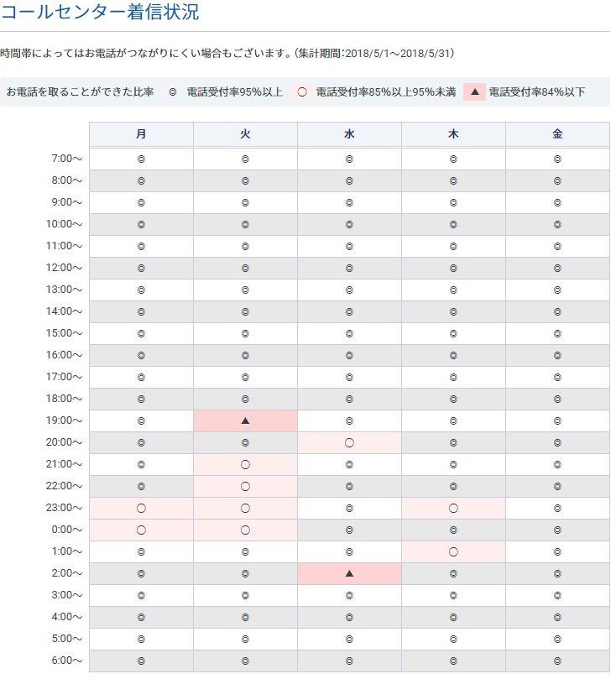Viewport: 616px width, 679px height.
Task: Click the circle icon for 月 at 0:00
Action: point(142,530)
